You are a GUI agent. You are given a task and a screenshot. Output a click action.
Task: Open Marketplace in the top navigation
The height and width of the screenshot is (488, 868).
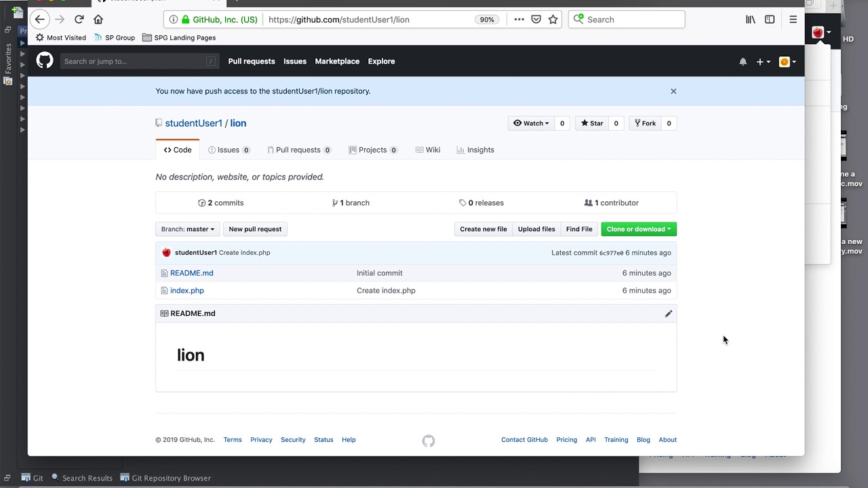click(337, 61)
